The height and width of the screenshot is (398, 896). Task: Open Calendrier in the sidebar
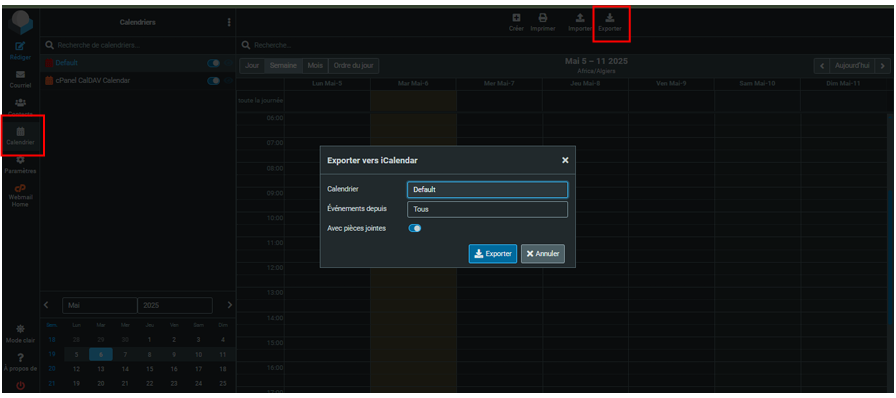pyautogui.click(x=20, y=136)
